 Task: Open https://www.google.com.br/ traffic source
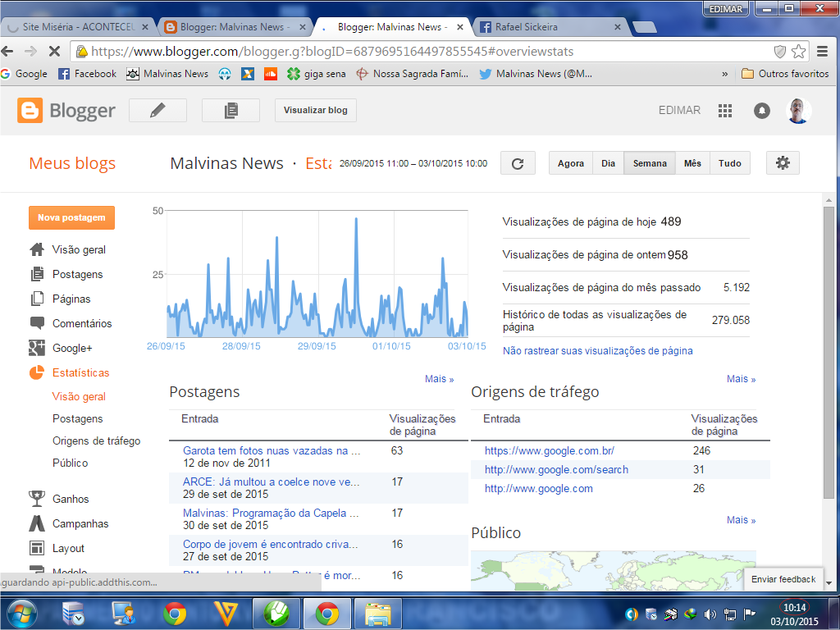click(x=550, y=450)
